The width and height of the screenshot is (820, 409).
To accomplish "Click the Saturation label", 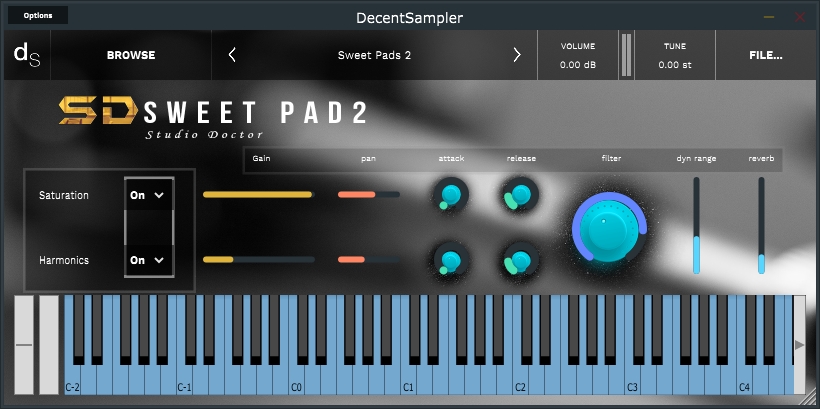I will [64, 195].
